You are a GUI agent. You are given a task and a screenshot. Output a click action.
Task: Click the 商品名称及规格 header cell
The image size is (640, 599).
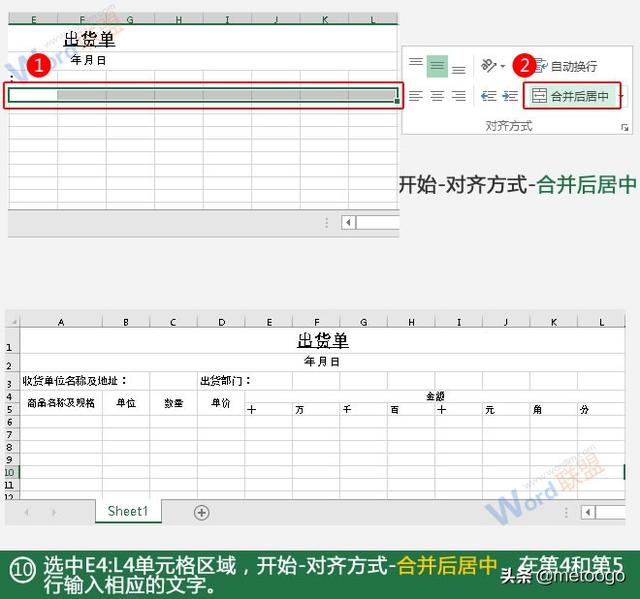(61, 403)
